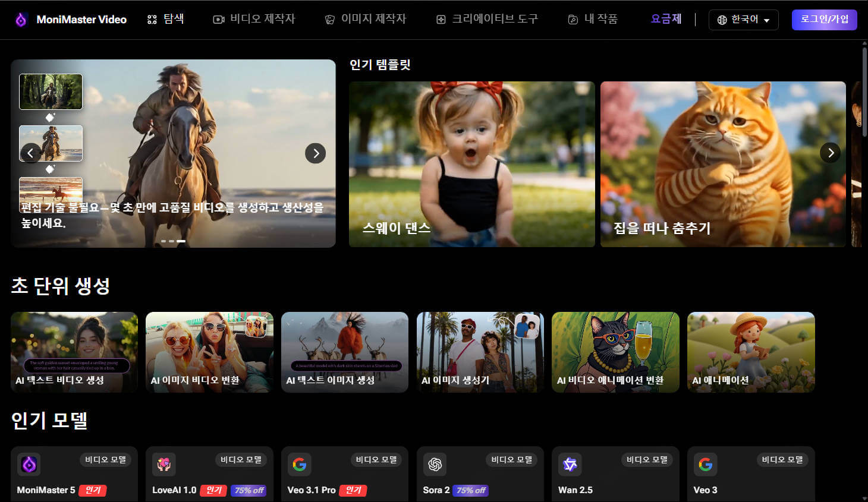Viewport: 868px width, 502px height.
Task: Select the 탐색 grid icon in navigation
Action: coord(152,19)
